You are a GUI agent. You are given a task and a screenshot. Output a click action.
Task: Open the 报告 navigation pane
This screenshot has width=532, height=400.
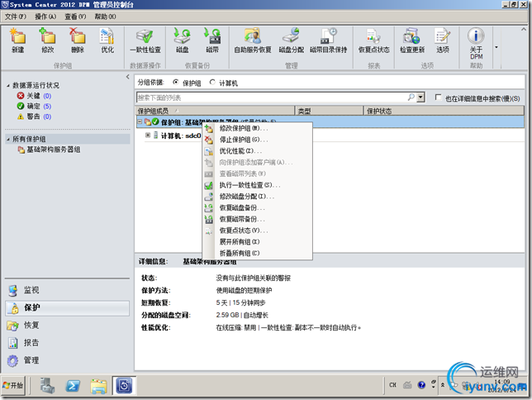coord(67,343)
